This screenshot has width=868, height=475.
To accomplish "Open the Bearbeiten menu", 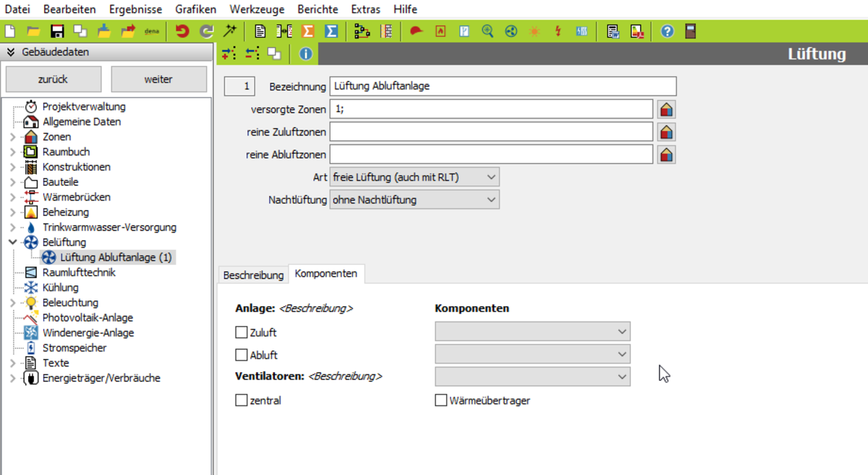I will click(69, 9).
